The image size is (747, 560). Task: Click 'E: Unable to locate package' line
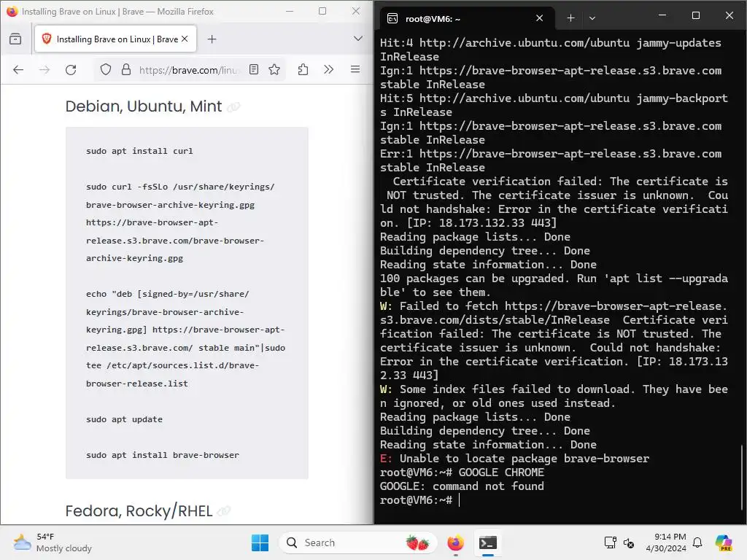click(514, 459)
